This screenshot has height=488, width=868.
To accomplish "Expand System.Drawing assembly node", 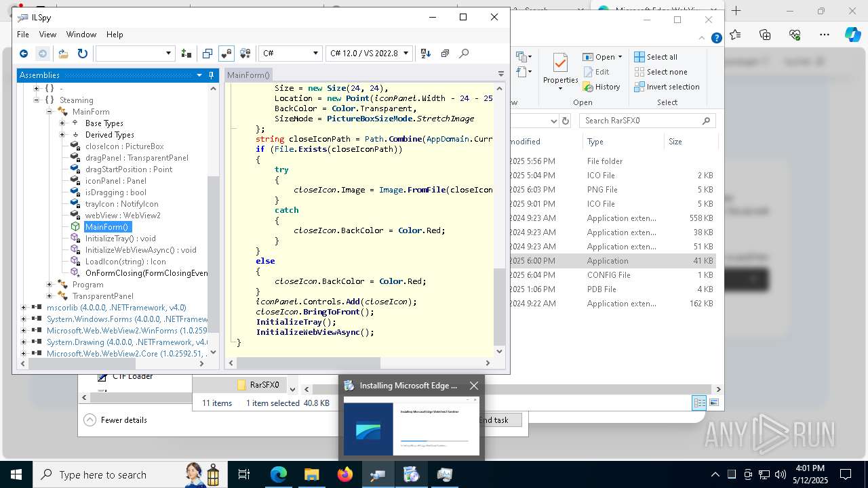I will (x=23, y=342).
